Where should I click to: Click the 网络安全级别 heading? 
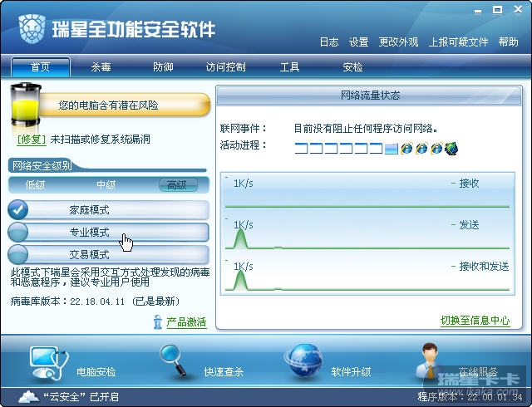(x=42, y=165)
